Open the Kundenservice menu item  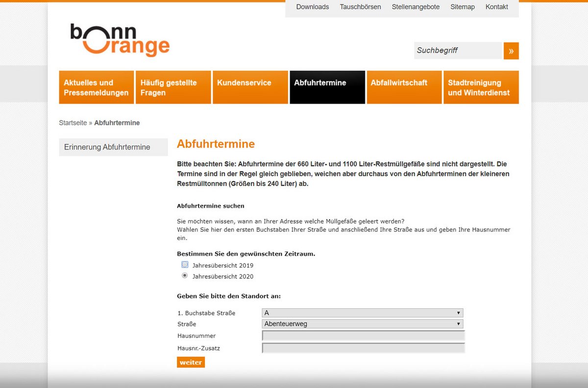250,87
